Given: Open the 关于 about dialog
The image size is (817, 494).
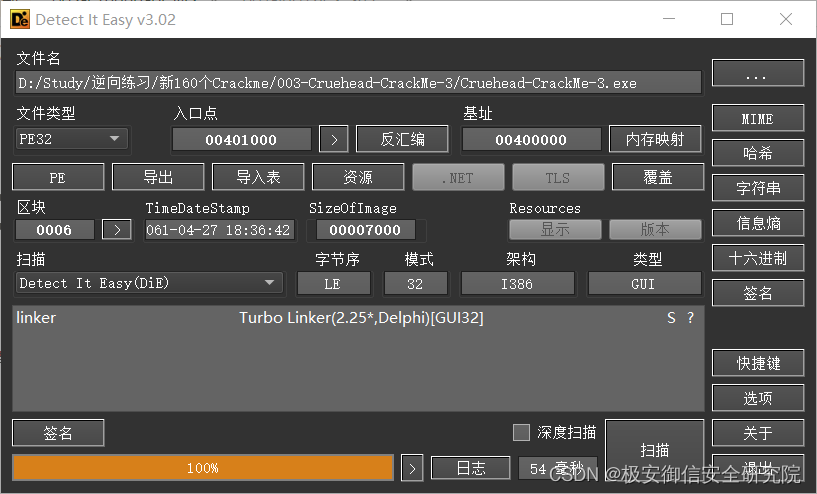Looking at the screenshot, I should 758,433.
